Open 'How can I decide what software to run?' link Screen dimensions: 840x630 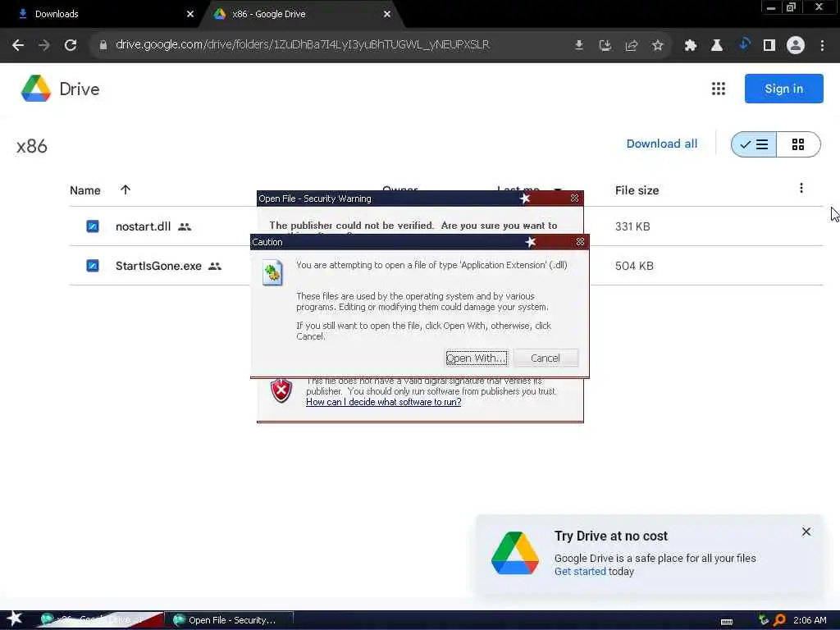(x=384, y=402)
